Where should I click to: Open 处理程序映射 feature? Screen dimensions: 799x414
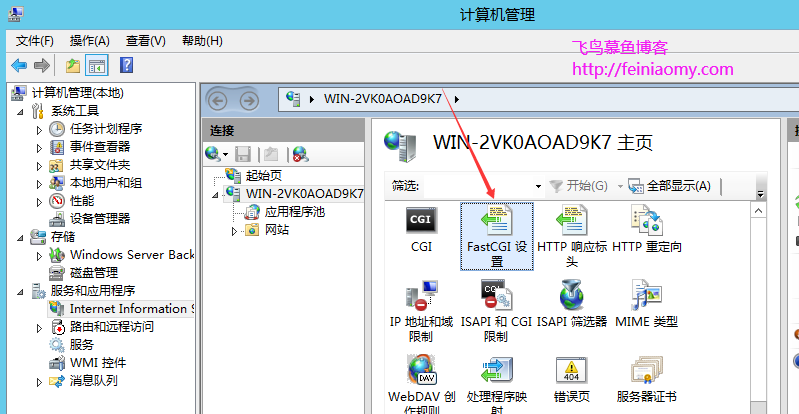point(497,385)
